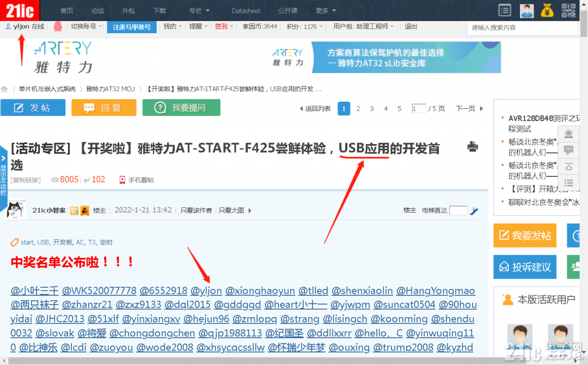Open the floating sidebar list icon
This screenshot has width=588, height=365.
pos(568,183)
